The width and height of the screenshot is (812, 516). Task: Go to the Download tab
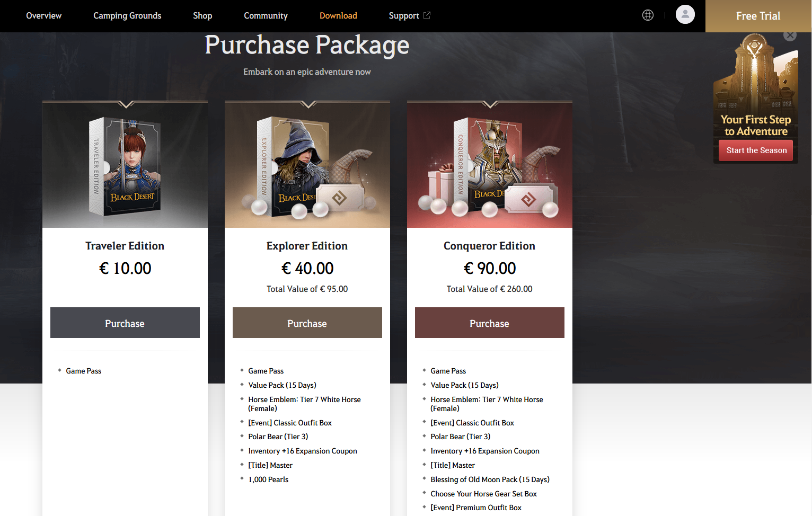coord(338,16)
